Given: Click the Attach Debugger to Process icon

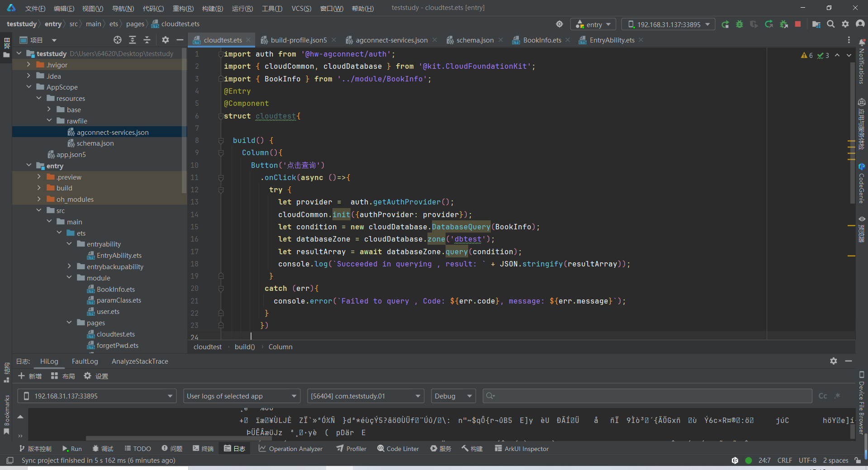Looking at the screenshot, I should coord(784,24).
